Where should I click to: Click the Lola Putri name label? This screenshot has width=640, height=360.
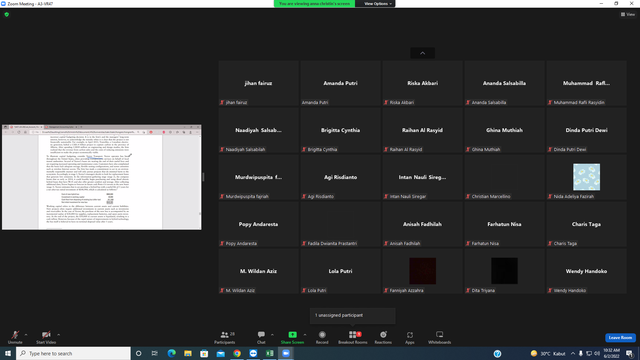(340, 271)
